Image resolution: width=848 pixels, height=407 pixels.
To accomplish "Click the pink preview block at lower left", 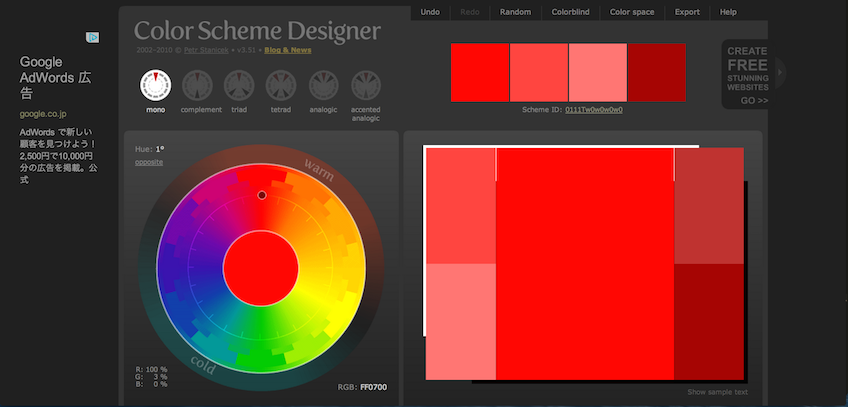I will [x=461, y=322].
